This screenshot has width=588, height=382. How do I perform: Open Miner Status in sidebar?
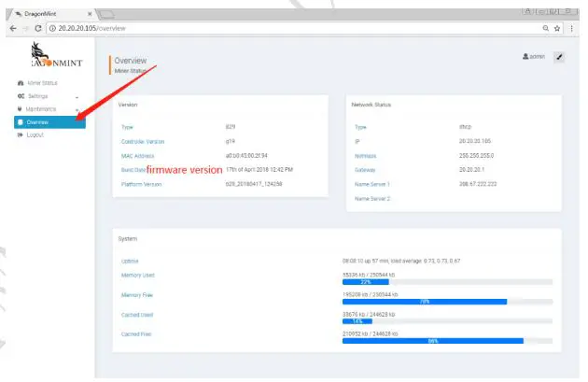(x=42, y=83)
